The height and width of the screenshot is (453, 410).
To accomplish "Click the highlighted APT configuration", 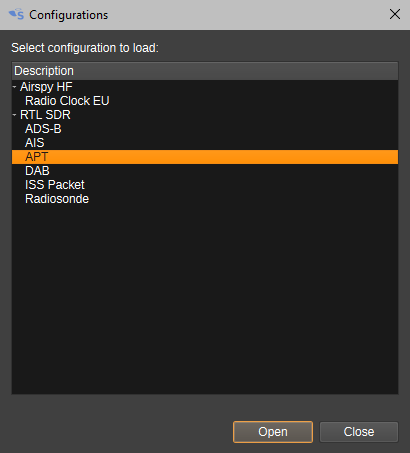I will coord(205,157).
